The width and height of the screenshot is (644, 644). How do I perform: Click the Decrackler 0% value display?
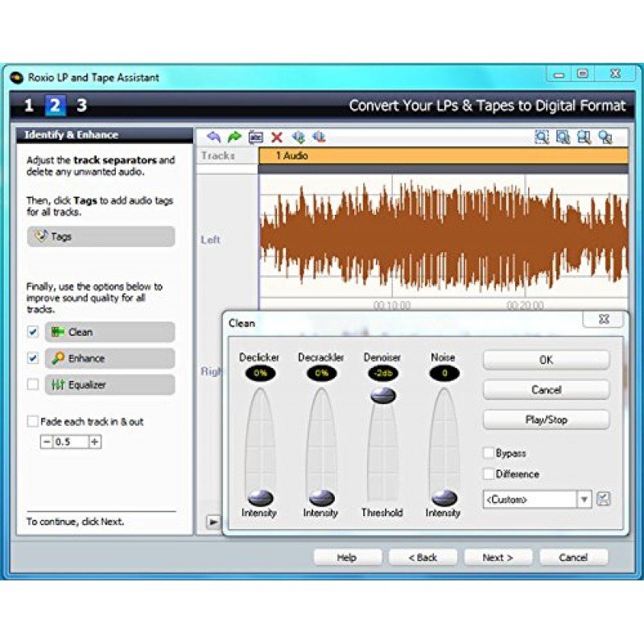point(321,373)
